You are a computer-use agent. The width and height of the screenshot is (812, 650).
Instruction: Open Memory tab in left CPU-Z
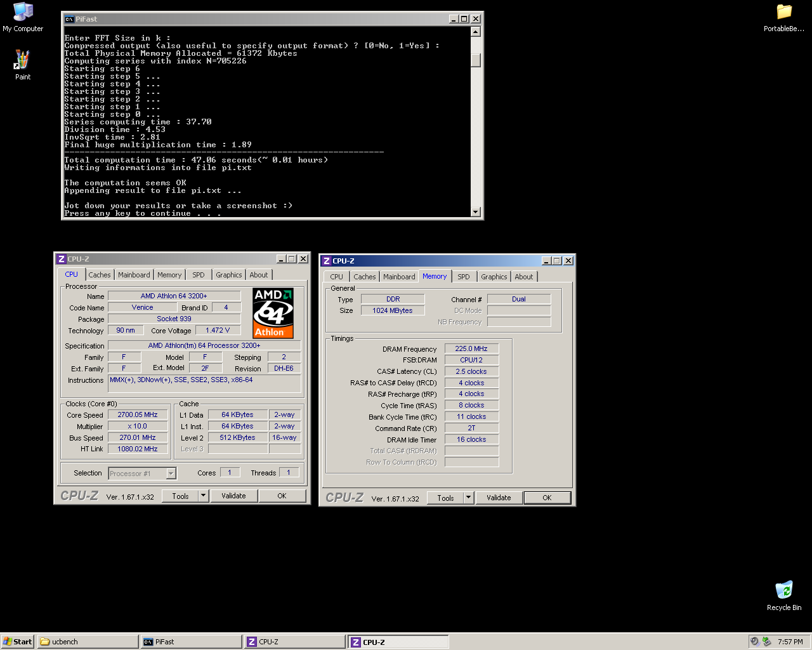tap(169, 275)
